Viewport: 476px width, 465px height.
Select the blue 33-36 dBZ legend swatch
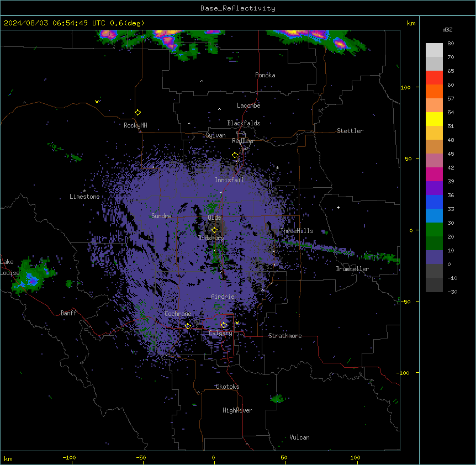[x=434, y=202]
